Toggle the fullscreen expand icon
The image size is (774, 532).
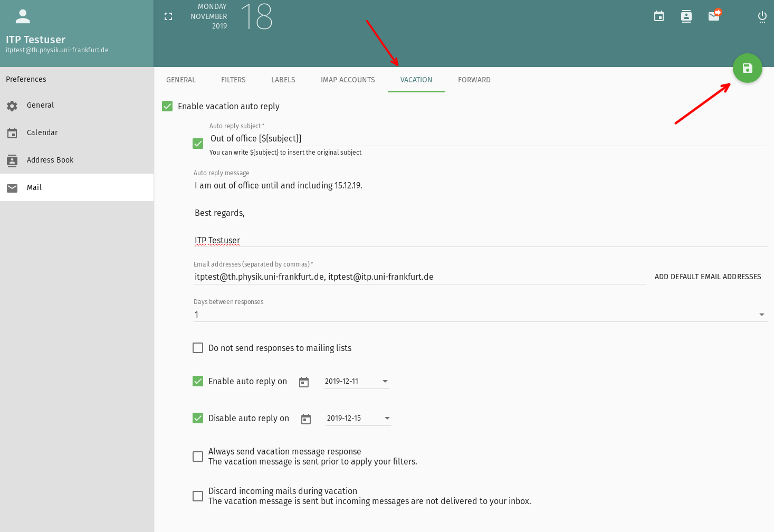point(168,17)
